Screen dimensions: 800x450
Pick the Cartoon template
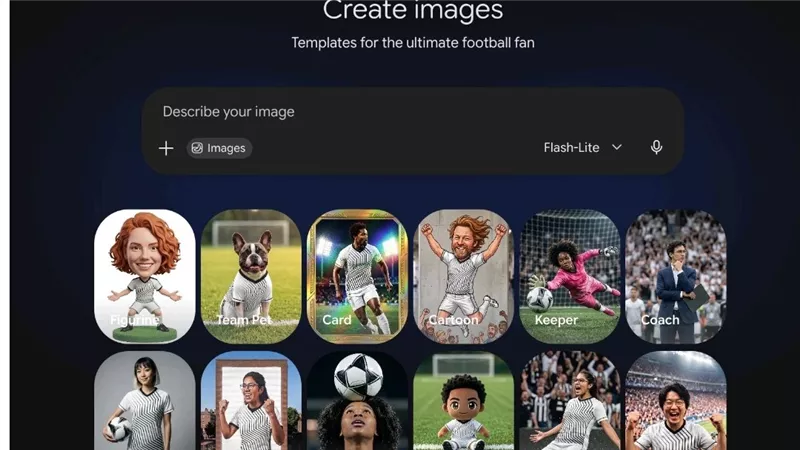[463, 276]
